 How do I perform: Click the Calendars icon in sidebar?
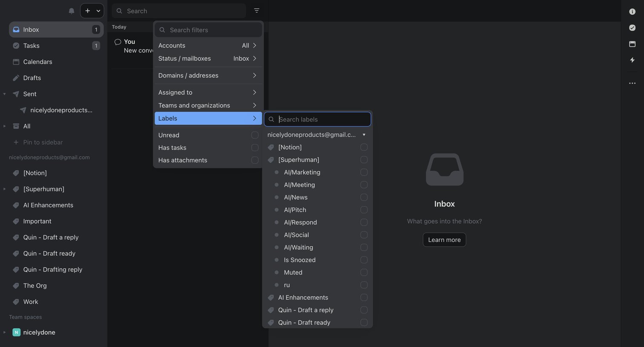coord(16,62)
